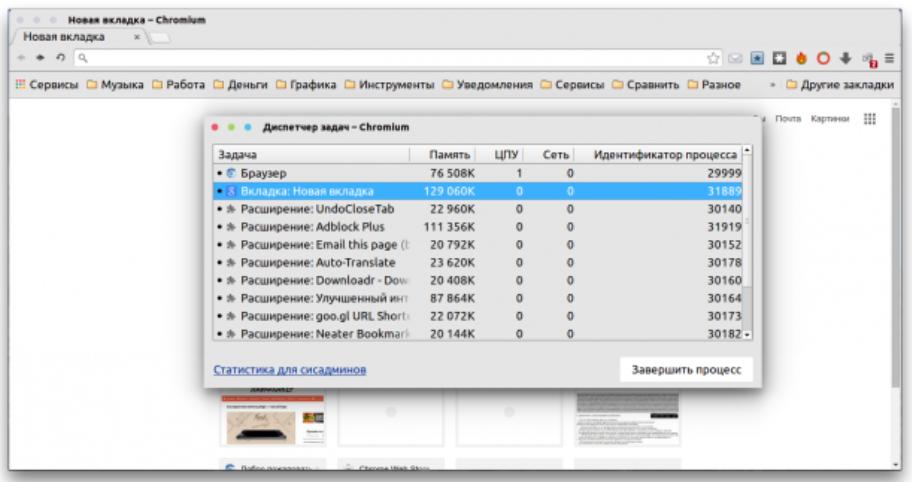Open the Статистика для сисадминов link
Viewport: 912px width, 482px height.
point(289,370)
